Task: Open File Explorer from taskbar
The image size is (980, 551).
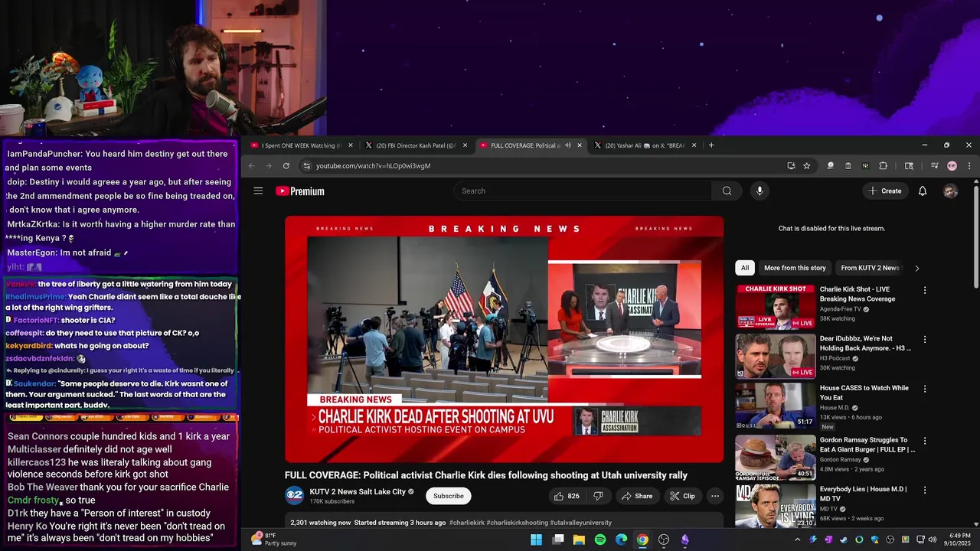Action: 579,540
